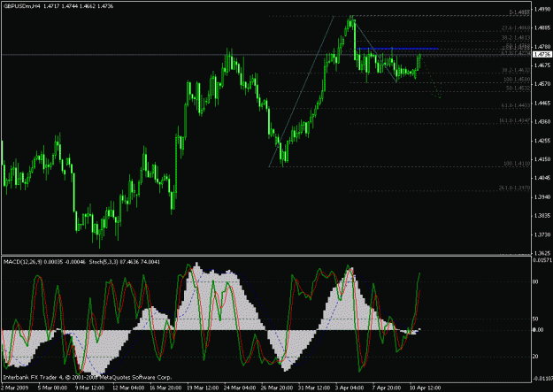Click price scale value 1.4570
This screenshot has width=553, height=392.
[542, 84]
